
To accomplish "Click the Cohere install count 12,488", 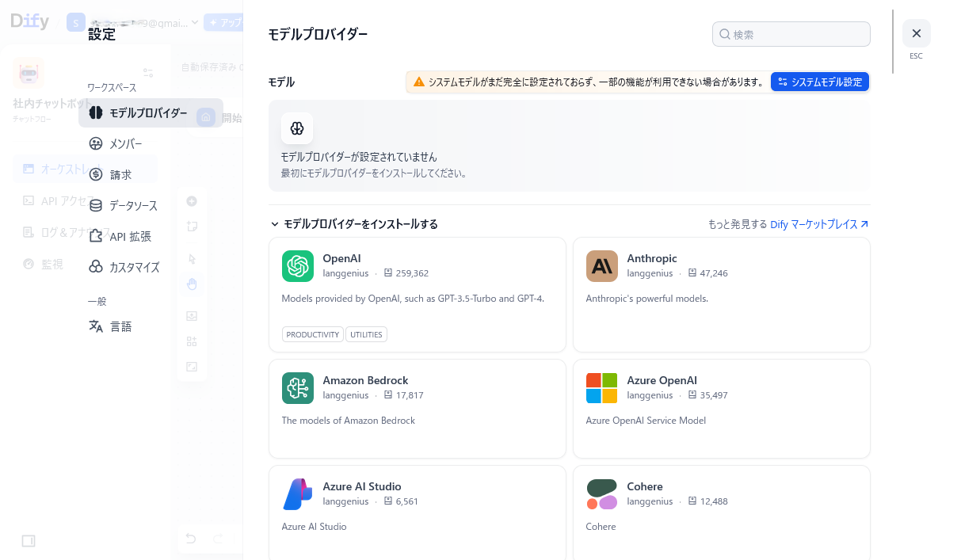I will coord(714,501).
